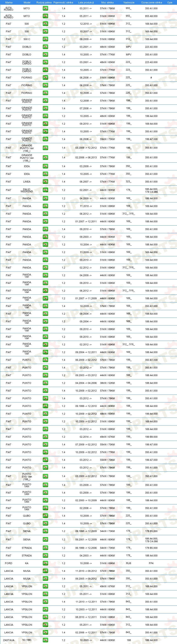The image size is (177, 644).
Task: Click the ZASTAVA make cell
Action: 9,640
